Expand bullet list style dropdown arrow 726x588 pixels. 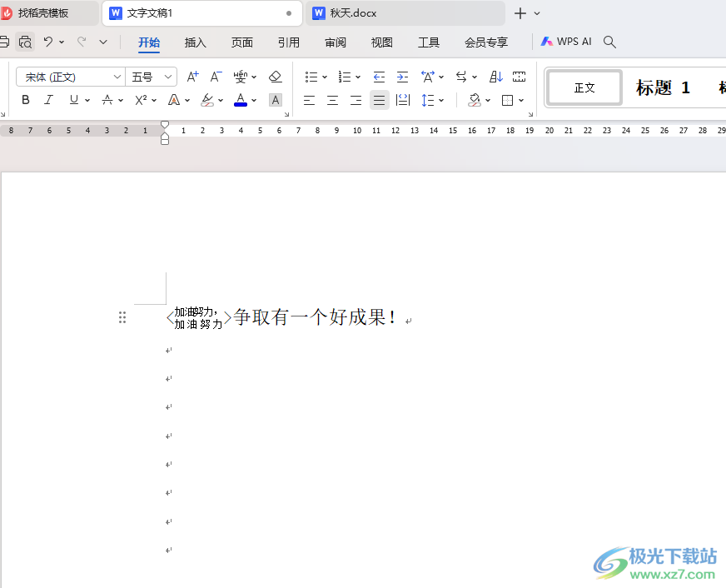(325, 77)
